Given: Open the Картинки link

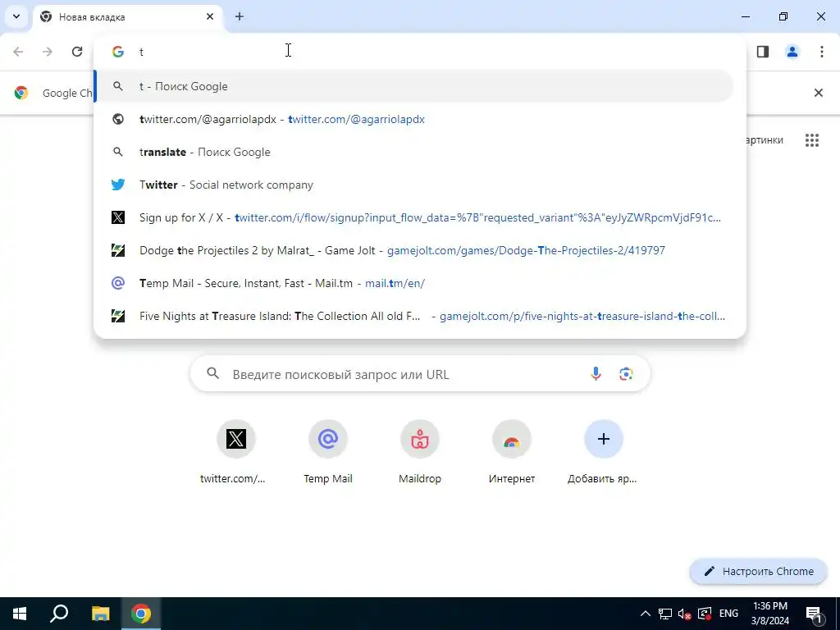Looking at the screenshot, I should 765,140.
